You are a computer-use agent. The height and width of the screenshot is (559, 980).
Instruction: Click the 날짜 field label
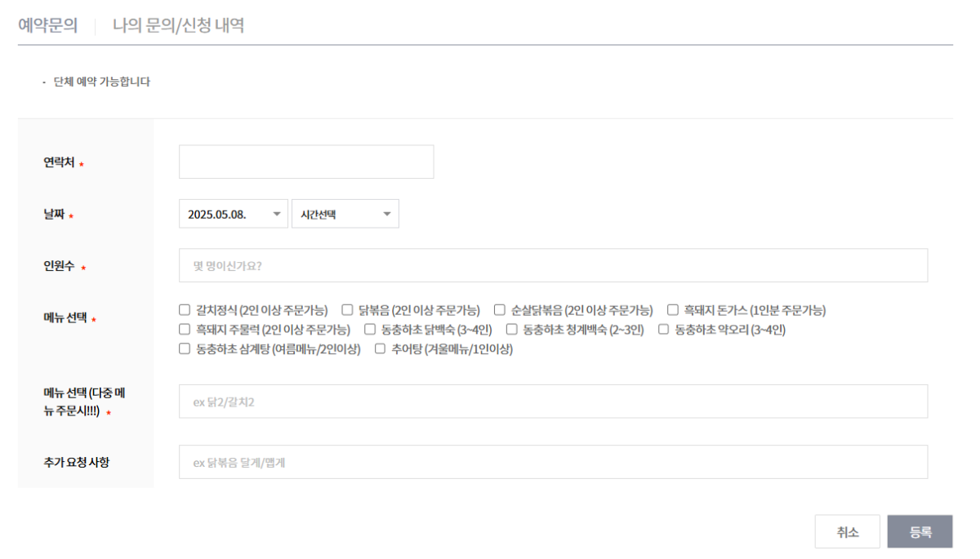(x=54, y=215)
